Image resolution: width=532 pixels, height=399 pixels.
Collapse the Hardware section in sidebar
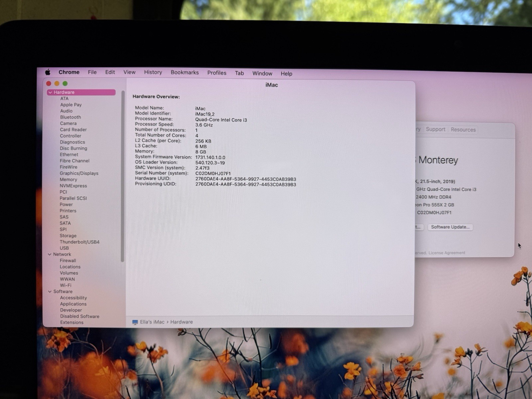click(x=50, y=92)
